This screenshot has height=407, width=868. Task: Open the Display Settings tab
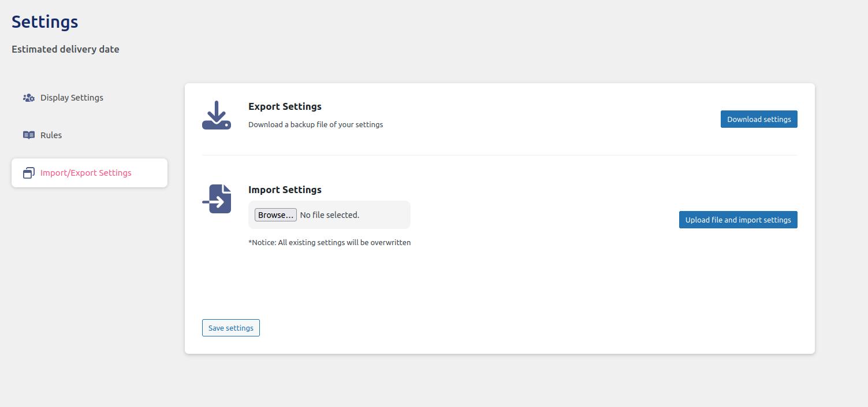point(90,98)
